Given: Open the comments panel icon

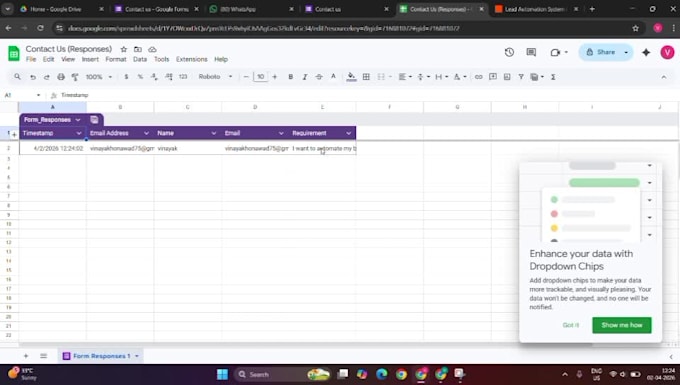Looking at the screenshot, I should (531, 52).
